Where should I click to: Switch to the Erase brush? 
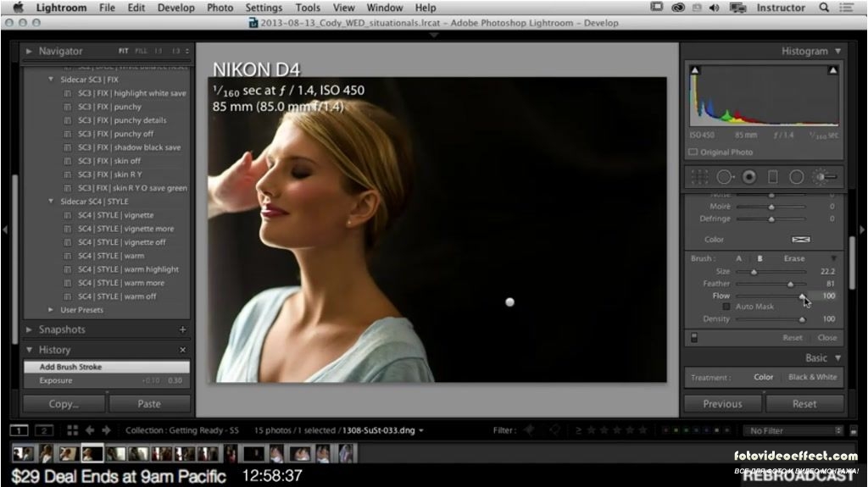(x=793, y=258)
